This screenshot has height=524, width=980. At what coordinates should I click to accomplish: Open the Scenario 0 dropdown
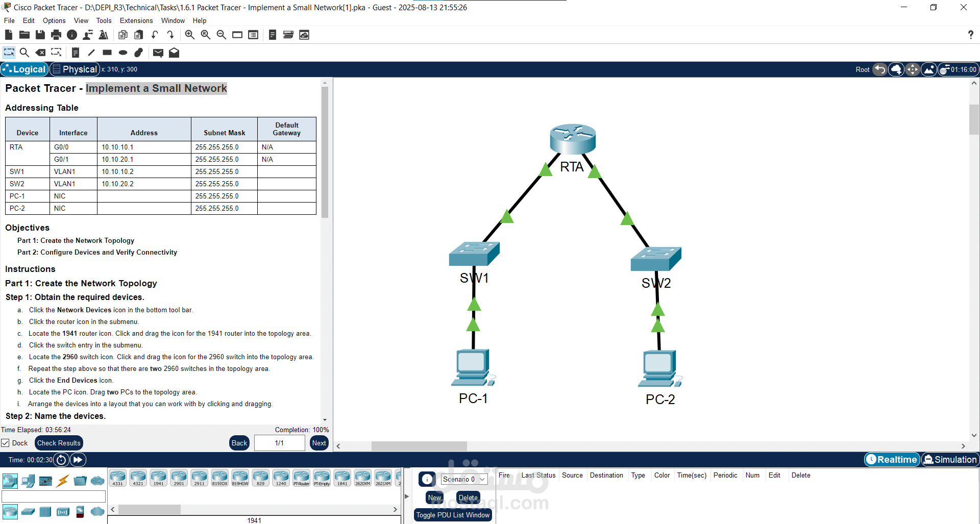[x=464, y=479]
